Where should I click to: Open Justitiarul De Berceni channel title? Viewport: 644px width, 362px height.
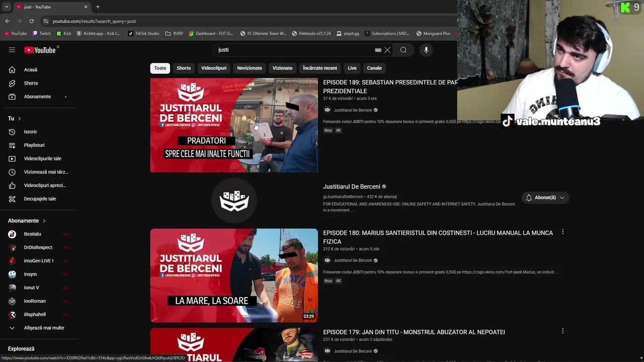[x=352, y=187]
